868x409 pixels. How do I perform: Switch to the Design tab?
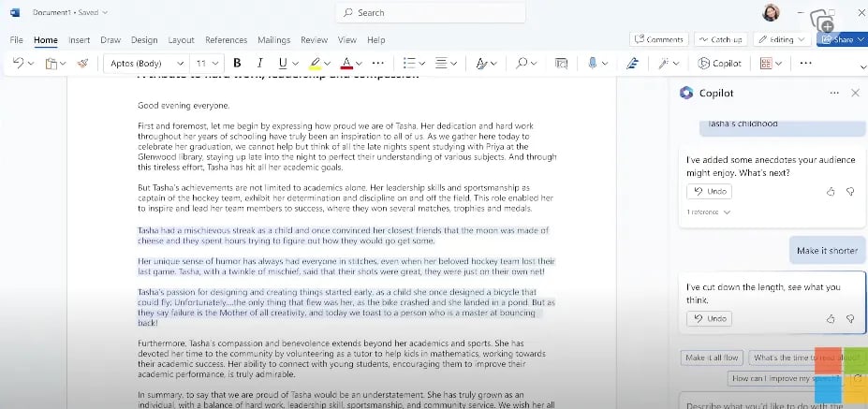pyautogui.click(x=144, y=40)
